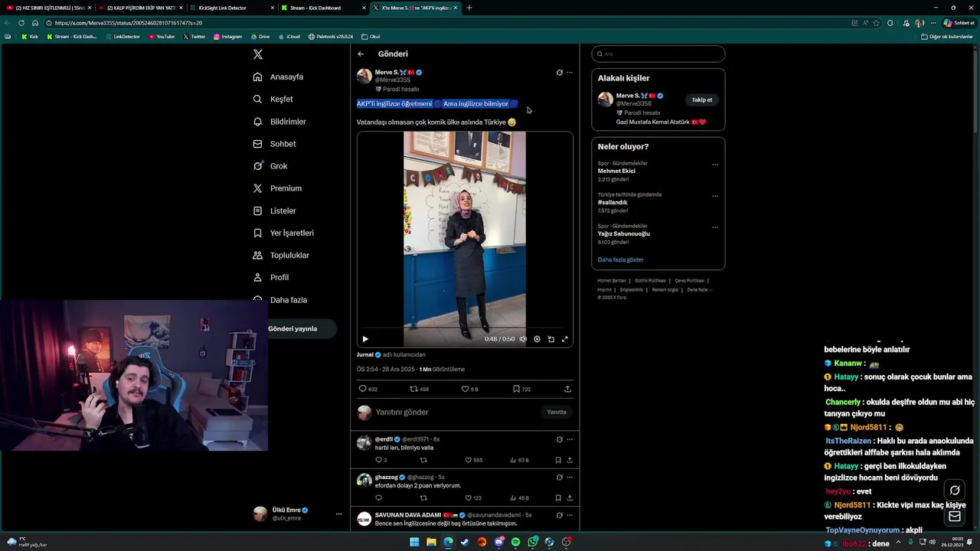
Task: Open Steam from the taskbar
Action: click(465, 542)
